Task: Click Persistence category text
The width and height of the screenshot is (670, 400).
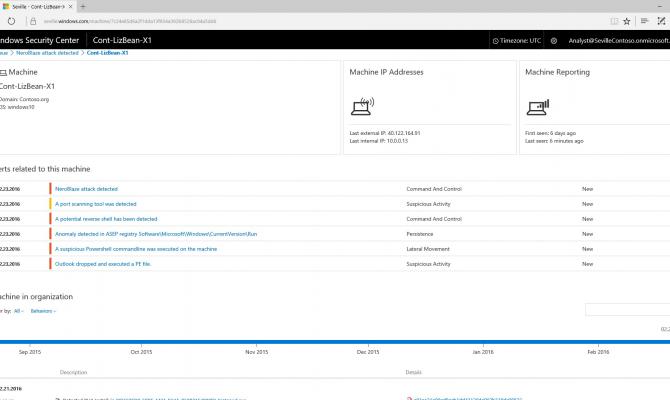Action: tap(420, 234)
